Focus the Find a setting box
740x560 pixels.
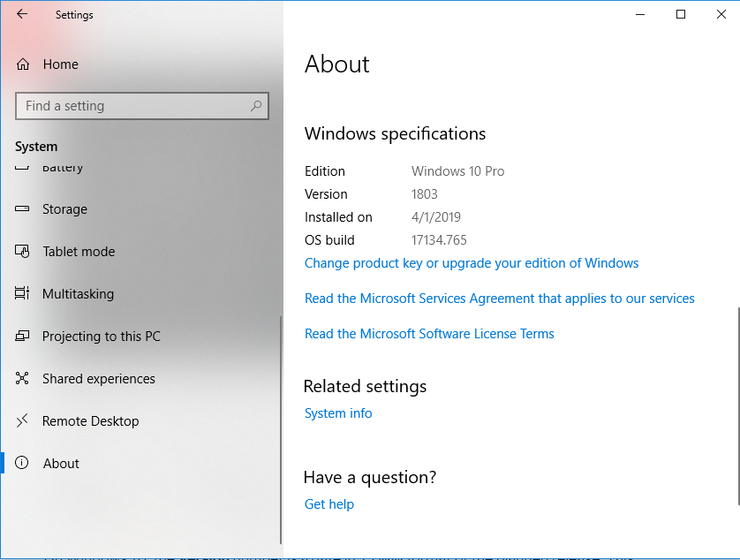pos(142,106)
